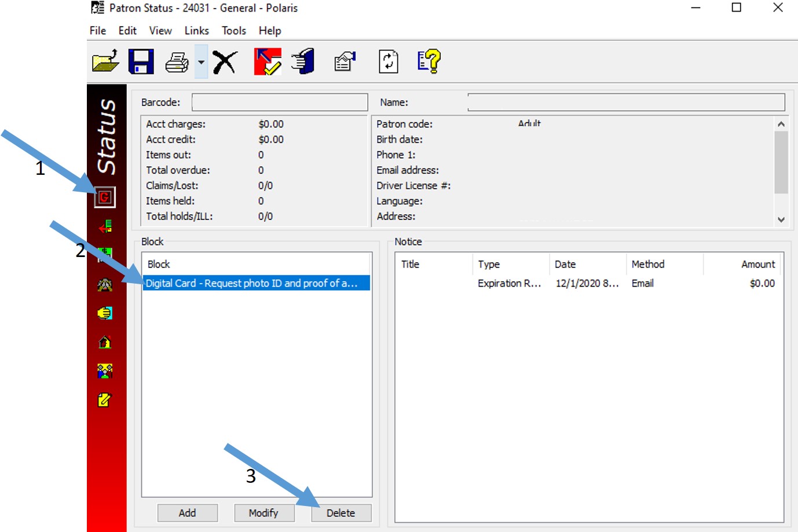Sort notices by Amount column header
The width and height of the screenshot is (798, 532).
click(x=742, y=264)
